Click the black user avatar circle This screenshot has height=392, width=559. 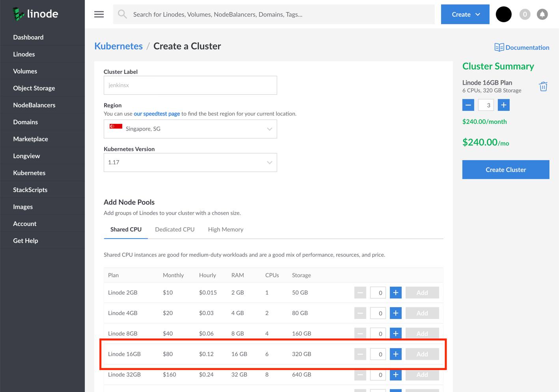pos(503,14)
